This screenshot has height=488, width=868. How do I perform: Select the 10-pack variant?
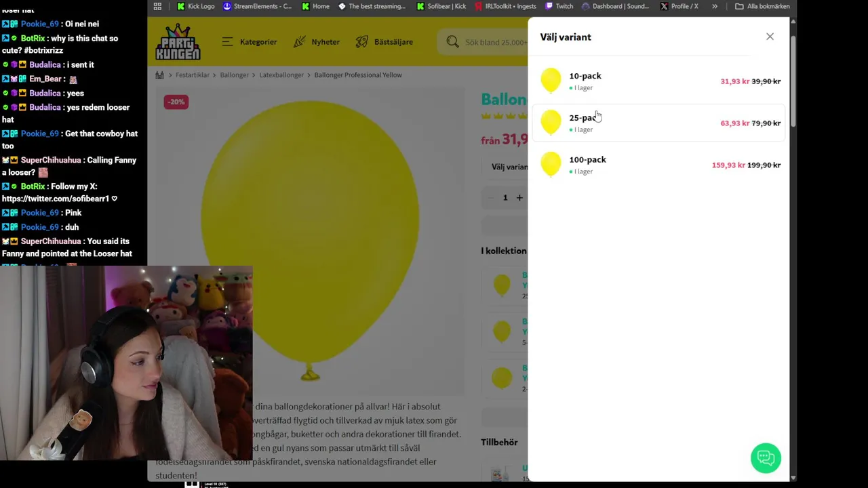coord(658,81)
